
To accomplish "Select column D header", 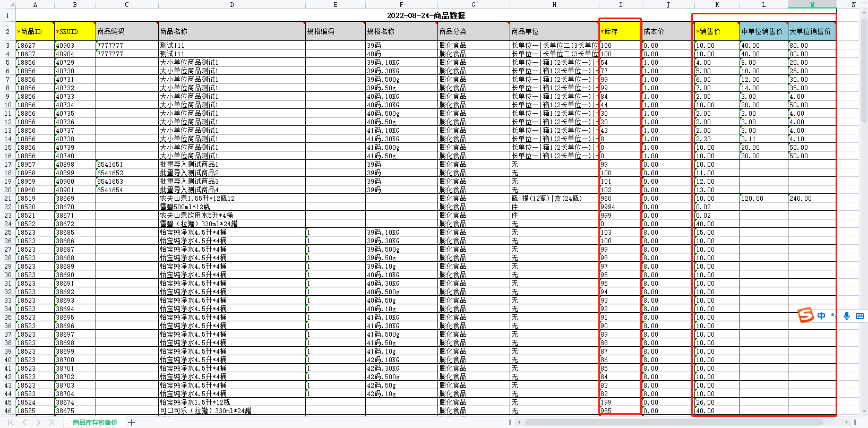I will click(232, 4).
